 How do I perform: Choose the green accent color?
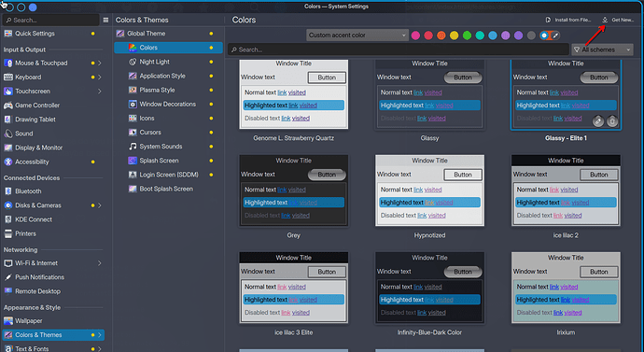pos(467,35)
